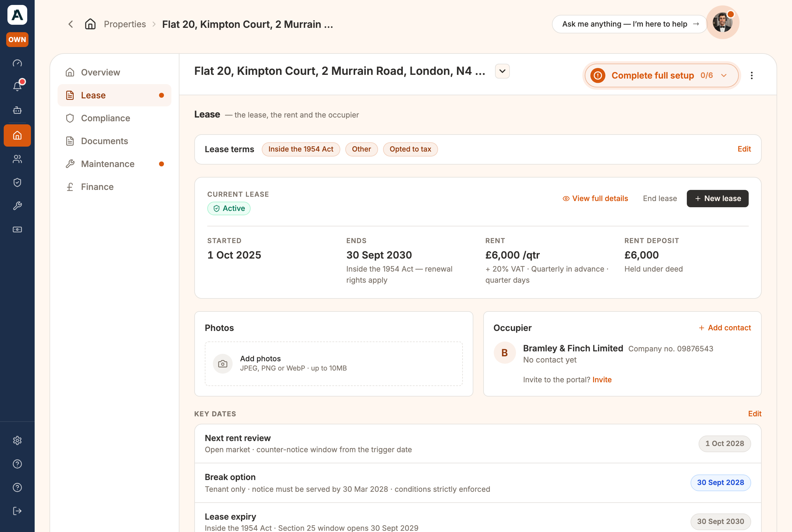Screen dimensions: 792x532
Task: Open the three-dot more options menu
Action: pyautogui.click(x=751, y=75)
